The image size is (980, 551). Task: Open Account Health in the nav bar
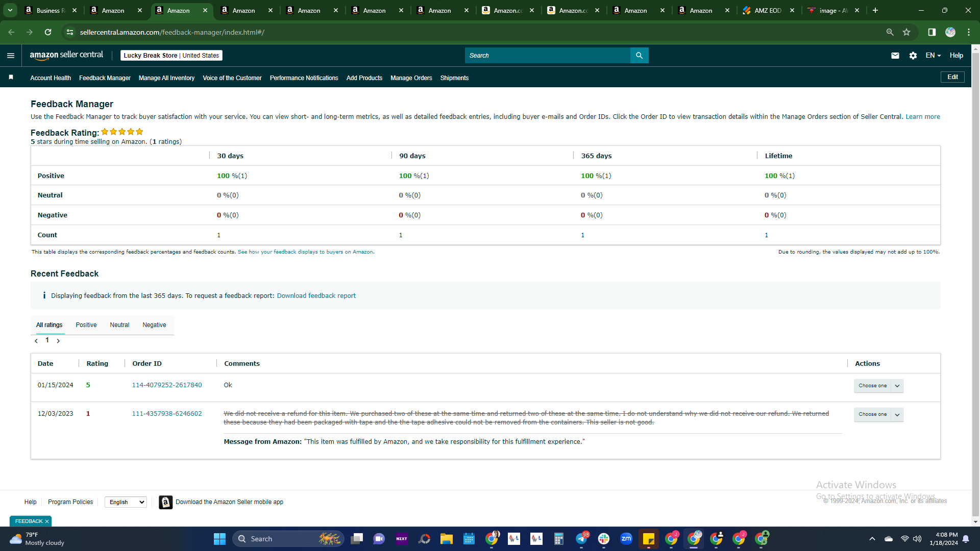pos(51,78)
